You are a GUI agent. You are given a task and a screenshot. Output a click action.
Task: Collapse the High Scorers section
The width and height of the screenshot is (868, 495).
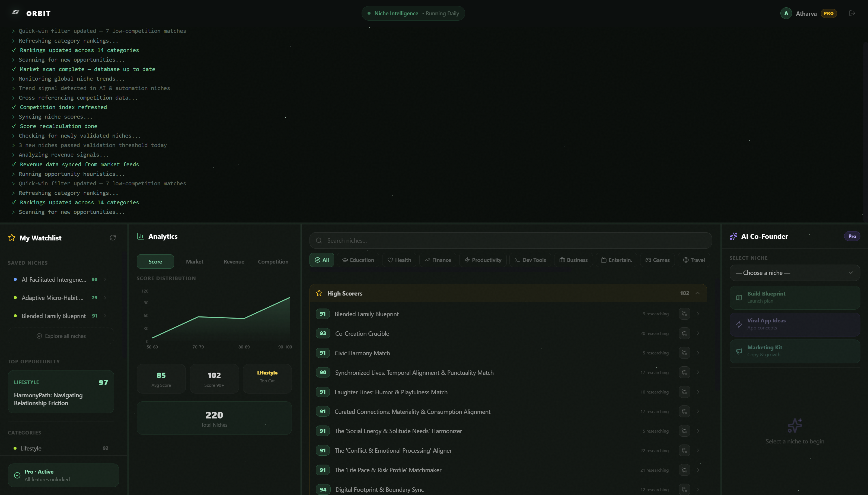(x=697, y=293)
